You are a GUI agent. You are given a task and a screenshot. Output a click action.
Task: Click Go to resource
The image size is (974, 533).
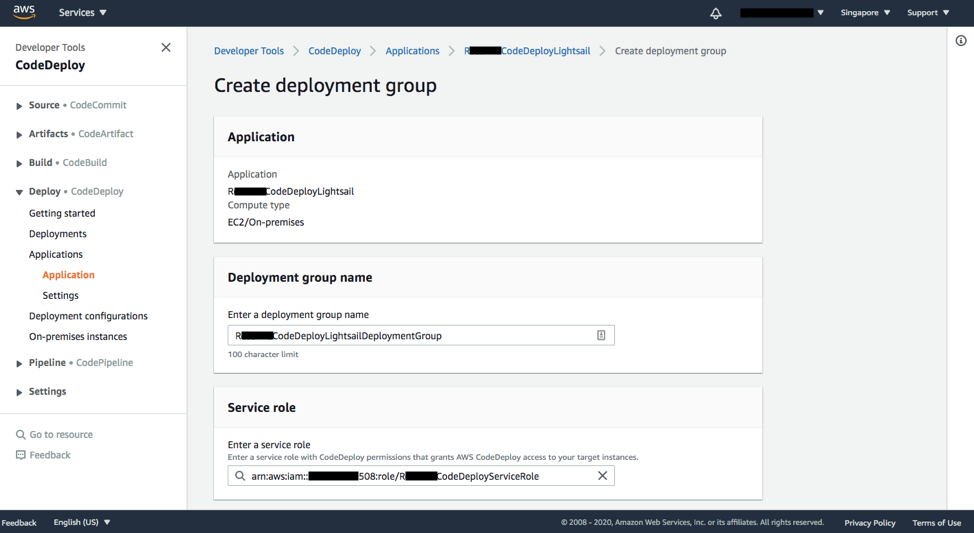(x=61, y=435)
